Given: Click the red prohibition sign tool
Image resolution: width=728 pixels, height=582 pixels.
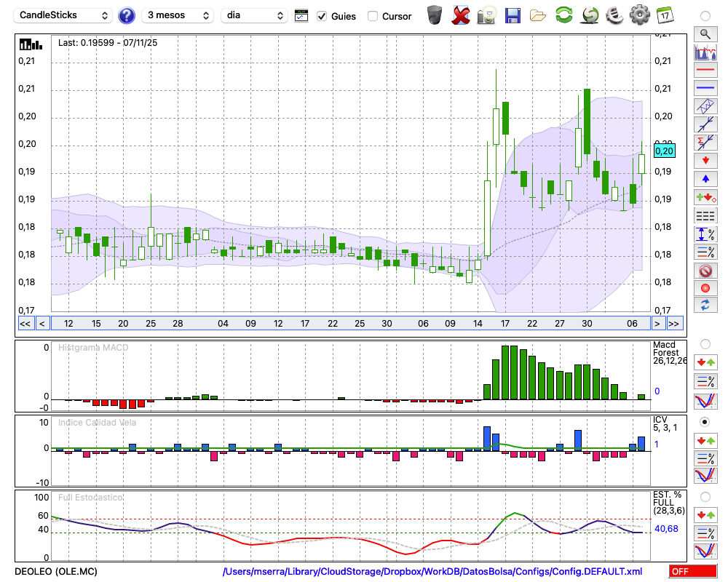Looking at the screenshot, I should pos(705,271).
